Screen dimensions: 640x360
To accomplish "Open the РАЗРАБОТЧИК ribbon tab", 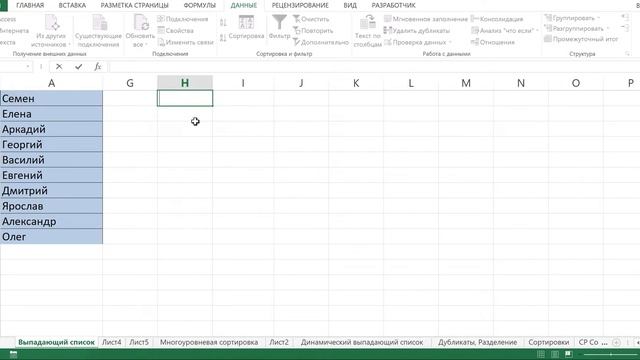I will (393, 5).
